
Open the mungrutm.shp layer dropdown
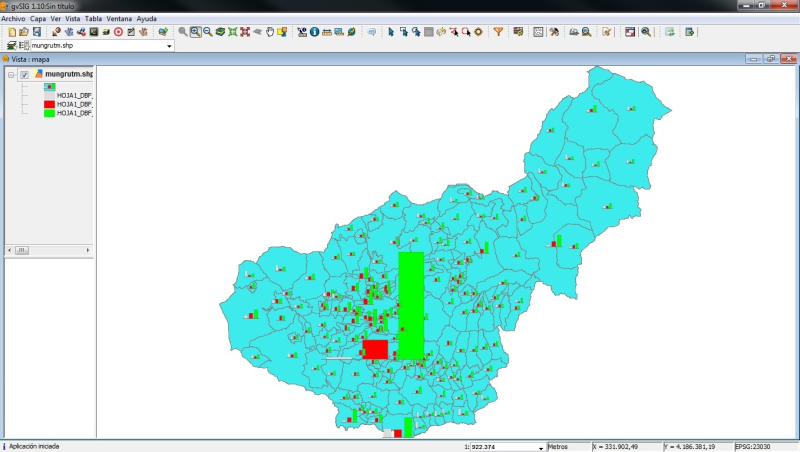coord(169,46)
